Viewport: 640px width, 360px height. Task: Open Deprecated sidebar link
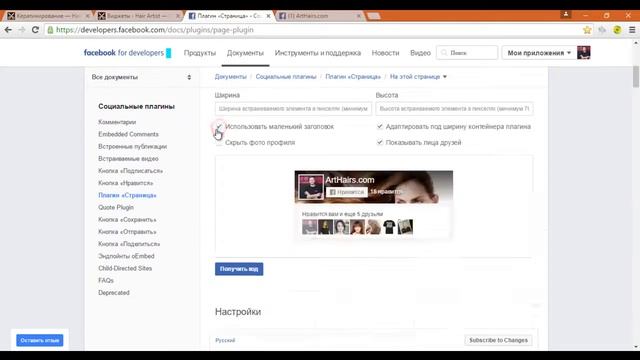click(x=113, y=293)
